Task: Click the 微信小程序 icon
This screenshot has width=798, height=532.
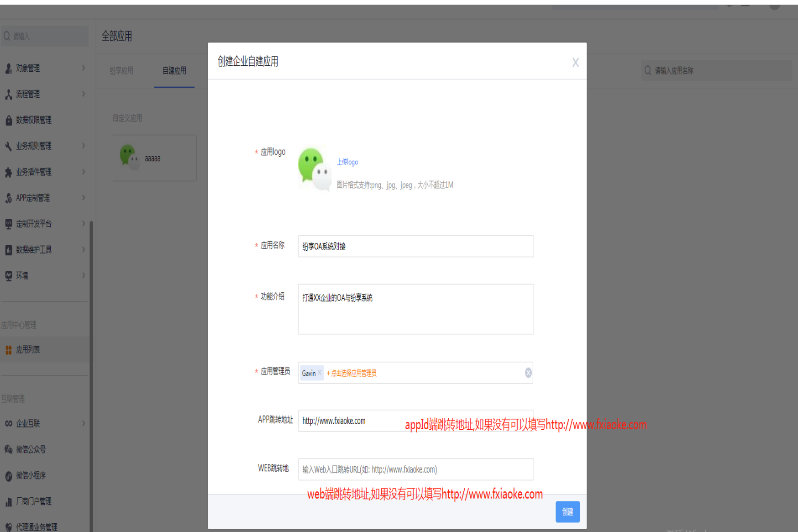Action: pyautogui.click(x=8, y=476)
